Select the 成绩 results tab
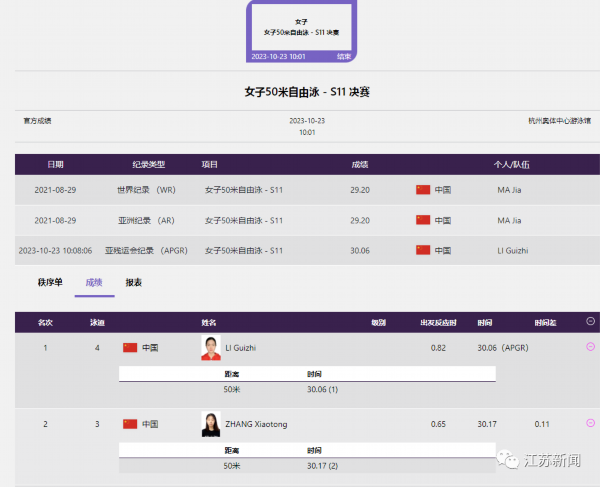Screen dimensions: 600x487 pyautogui.click(x=94, y=283)
